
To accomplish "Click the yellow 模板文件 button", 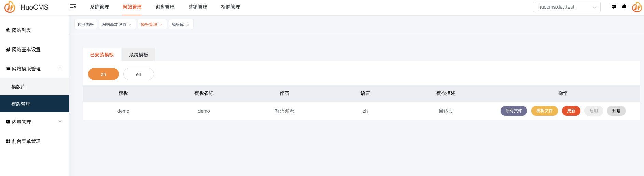I will coord(545,111).
